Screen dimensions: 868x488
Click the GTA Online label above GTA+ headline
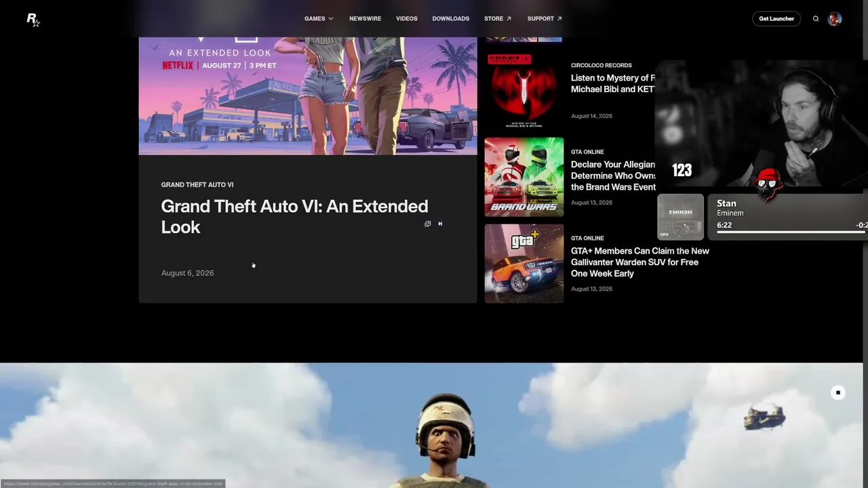(x=587, y=239)
